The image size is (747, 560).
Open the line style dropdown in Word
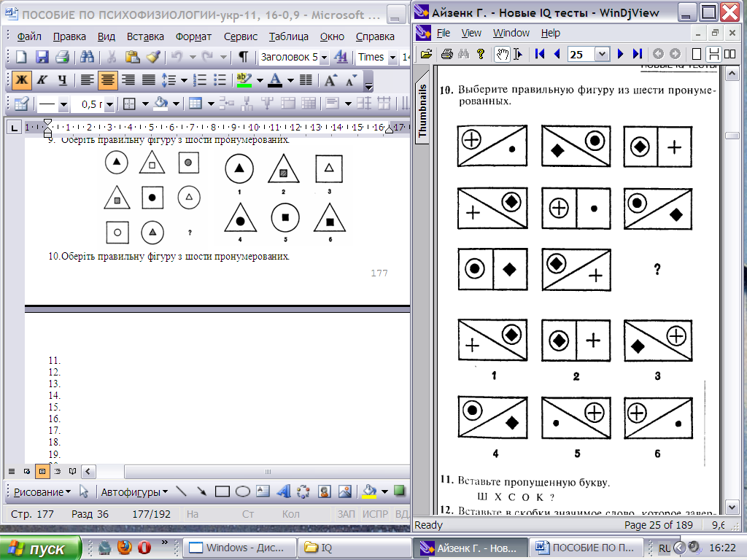pyautogui.click(x=63, y=104)
